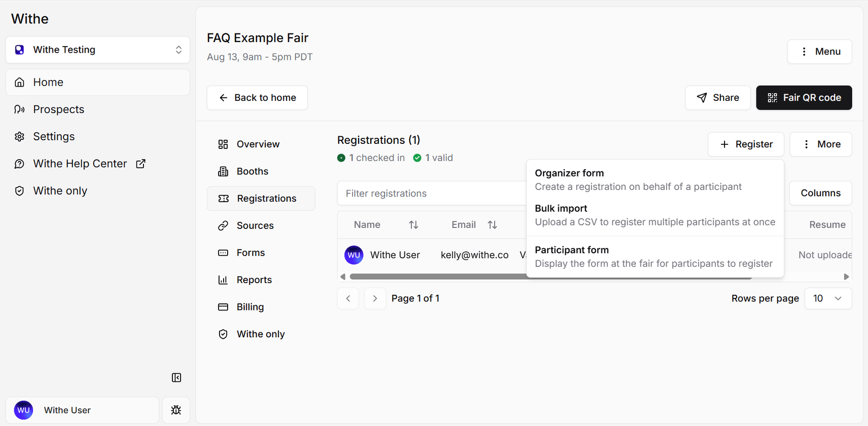Image resolution: width=868 pixels, height=426 pixels.
Task: Select the Registrations tab
Action: tap(261, 199)
